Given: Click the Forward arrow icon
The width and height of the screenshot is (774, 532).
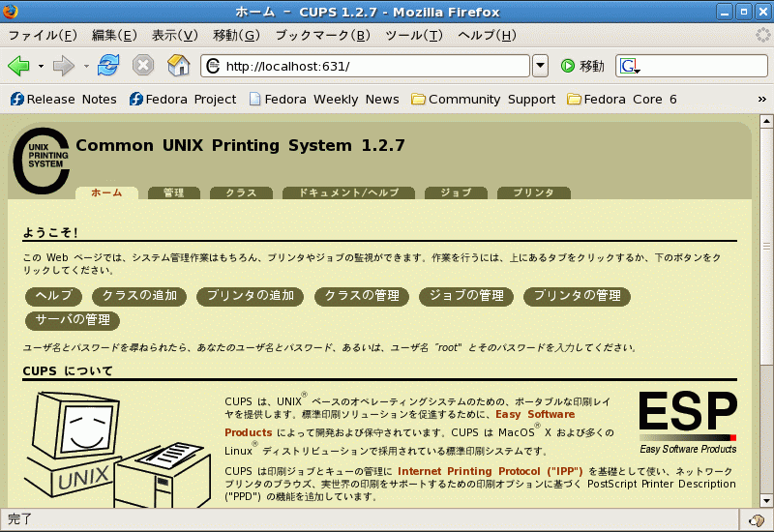Looking at the screenshot, I should coord(63,65).
